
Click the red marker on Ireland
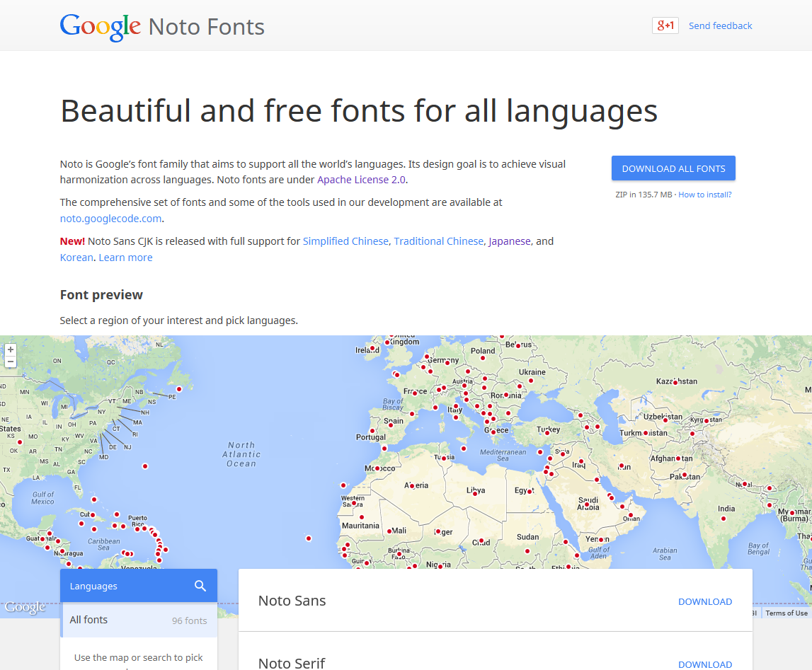click(372, 349)
